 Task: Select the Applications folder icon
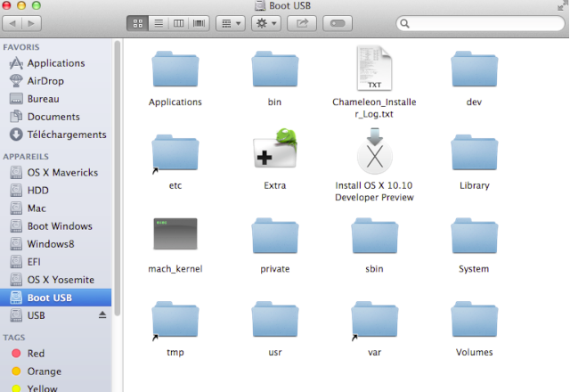175,69
